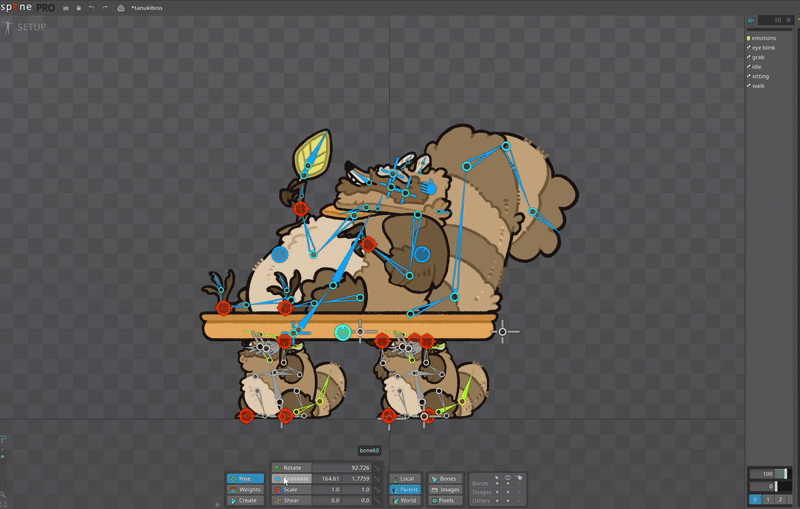This screenshot has height=509, width=800.
Task: Redo the last undone action
Action: 105,8
